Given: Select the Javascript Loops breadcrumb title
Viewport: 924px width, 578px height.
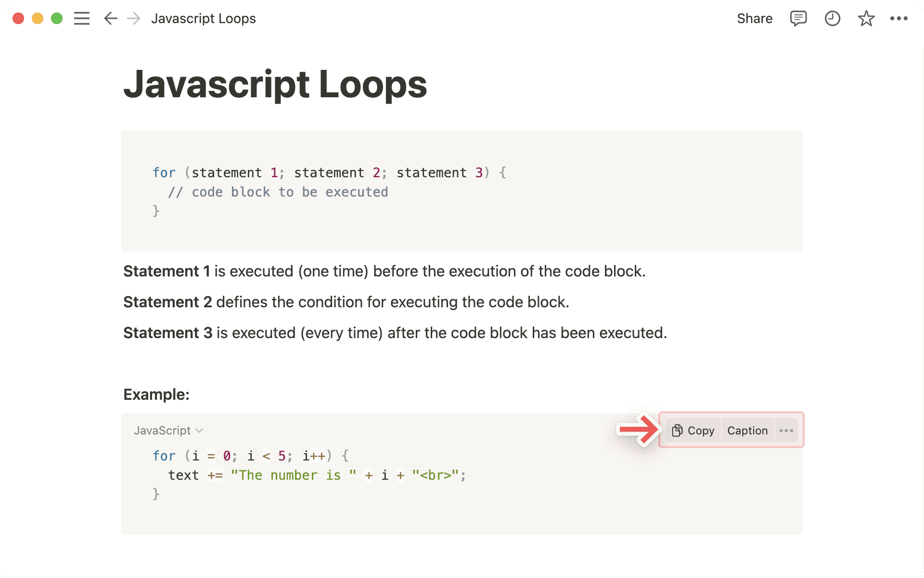Looking at the screenshot, I should coord(204,18).
